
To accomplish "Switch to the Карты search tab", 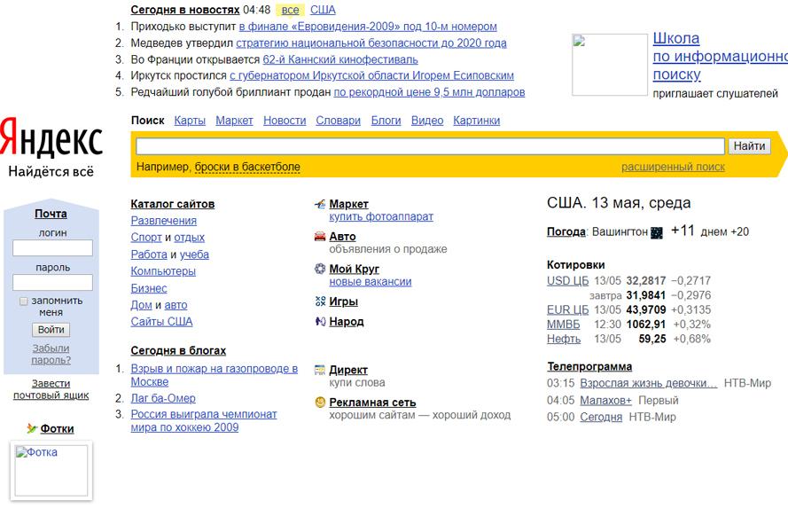I will click(190, 121).
